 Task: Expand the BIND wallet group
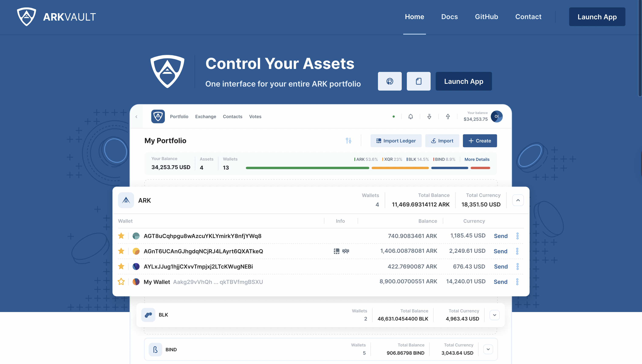(488, 349)
